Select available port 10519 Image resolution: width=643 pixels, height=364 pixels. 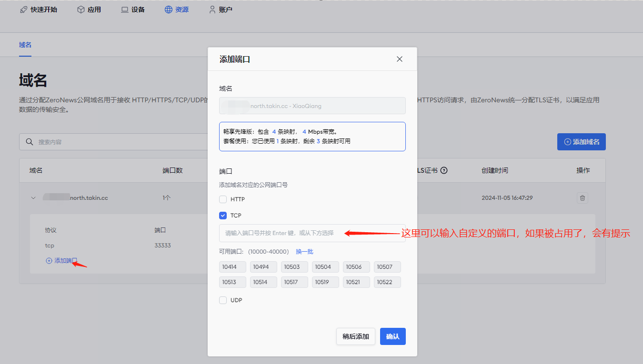click(326, 282)
